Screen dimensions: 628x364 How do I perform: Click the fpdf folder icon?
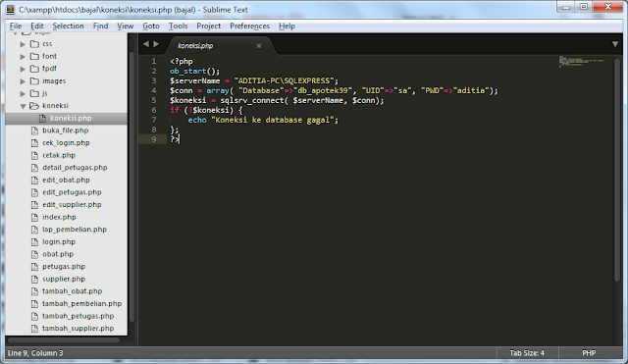[35, 69]
